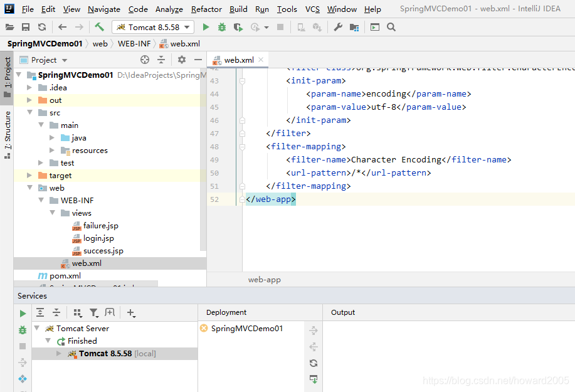Open the Refactor menu
Viewport: 575px width, 392px height.
coord(206,9)
